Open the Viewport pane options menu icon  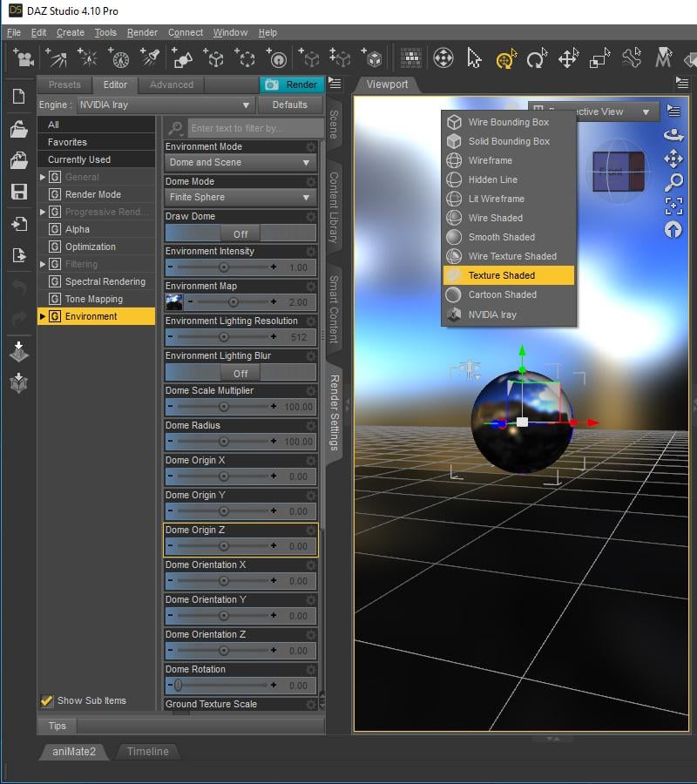[682, 83]
